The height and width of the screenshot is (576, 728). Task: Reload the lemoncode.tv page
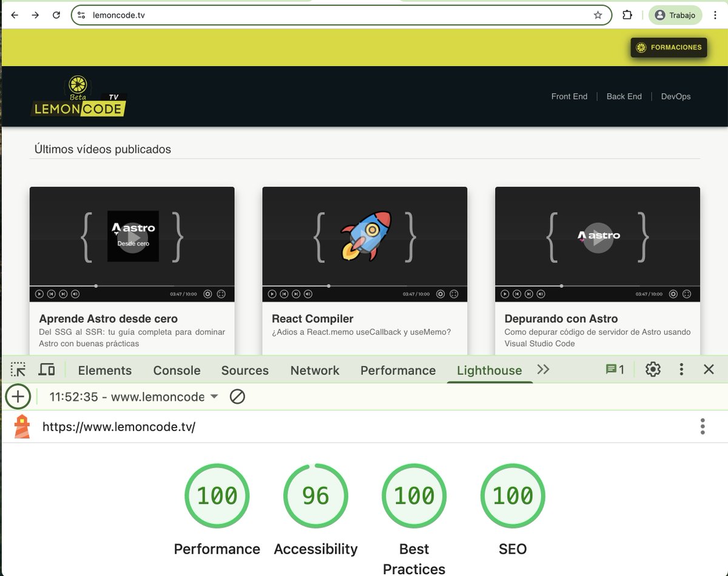click(56, 15)
